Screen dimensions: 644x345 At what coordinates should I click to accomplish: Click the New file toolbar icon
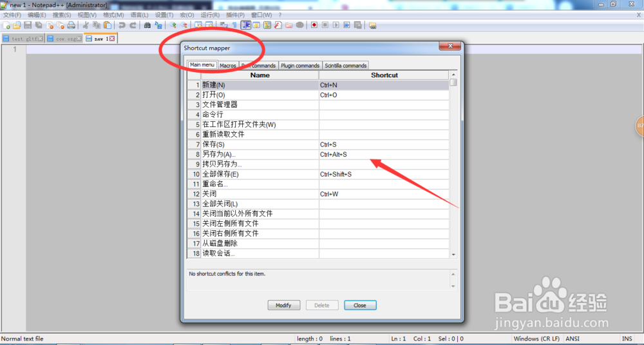point(6,25)
